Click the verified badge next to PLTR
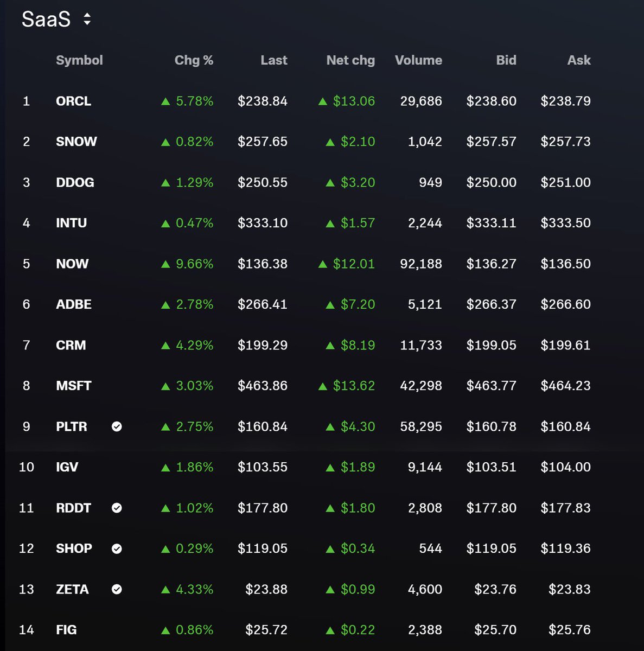Image resolution: width=644 pixels, height=651 pixels. [x=117, y=426]
